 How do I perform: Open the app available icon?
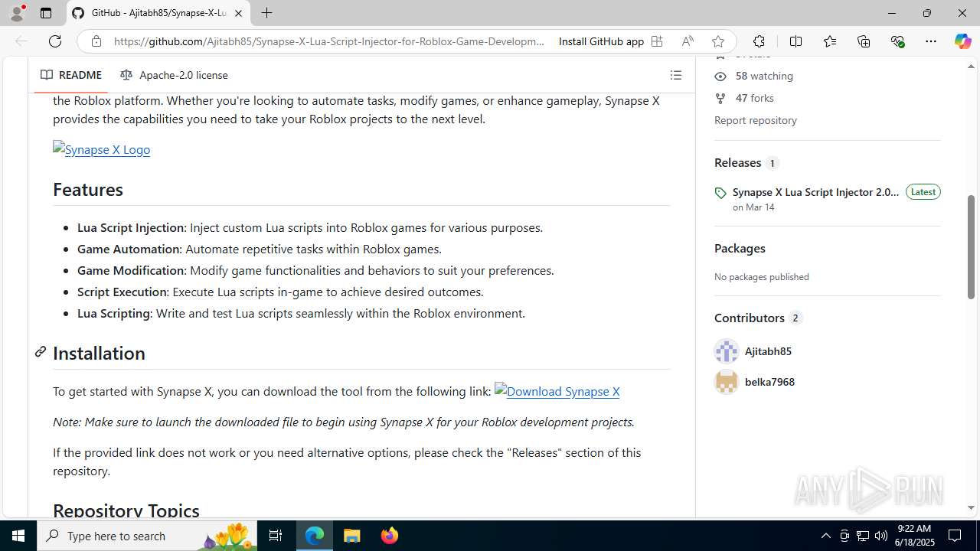[657, 41]
